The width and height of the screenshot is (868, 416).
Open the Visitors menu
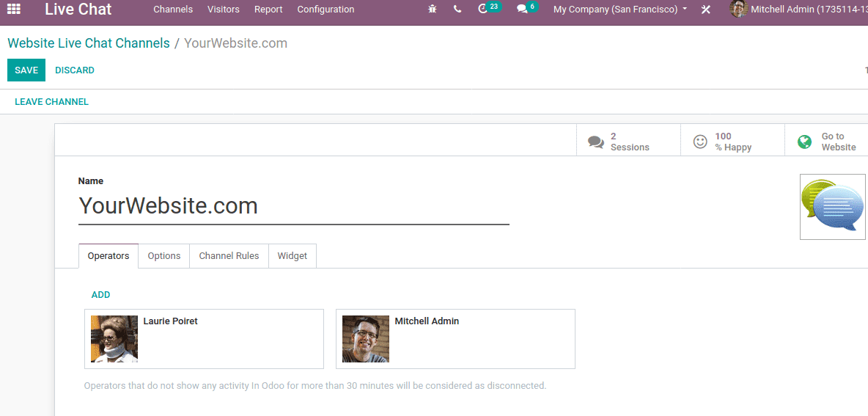click(x=224, y=10)
